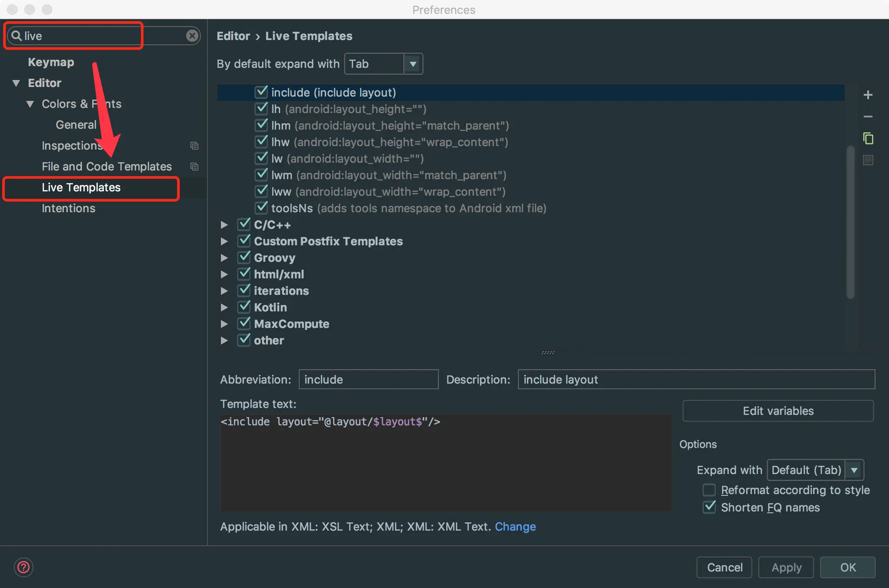
Task: Click the project-level icon beside File and Code Templates
Action: [194, 167]
